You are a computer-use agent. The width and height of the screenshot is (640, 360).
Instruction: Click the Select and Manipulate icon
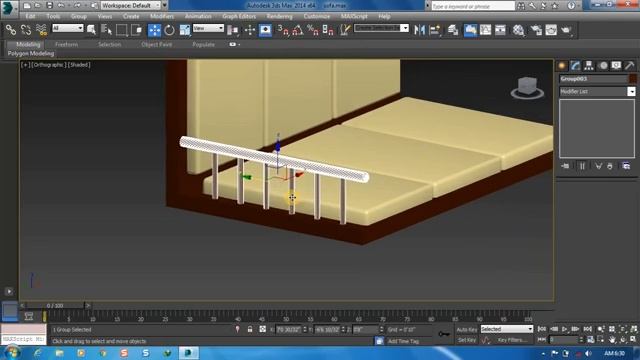(250, 30)
